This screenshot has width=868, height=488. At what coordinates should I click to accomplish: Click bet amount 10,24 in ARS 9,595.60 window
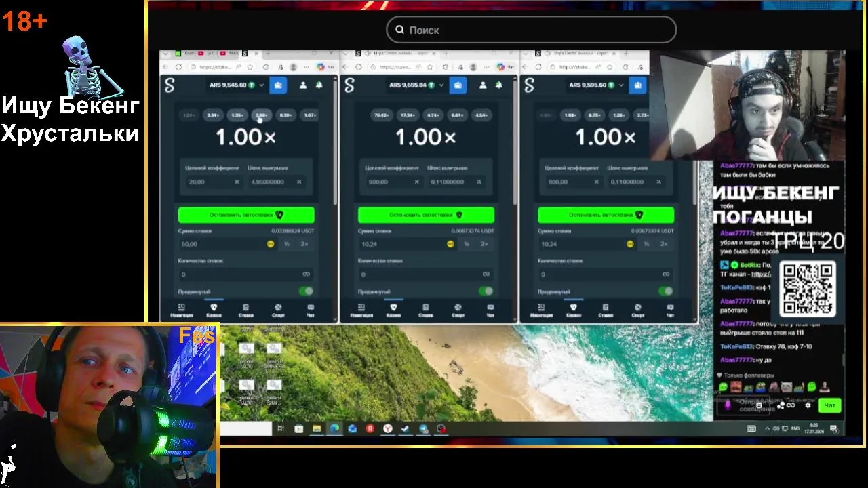(x=587, y=244)
